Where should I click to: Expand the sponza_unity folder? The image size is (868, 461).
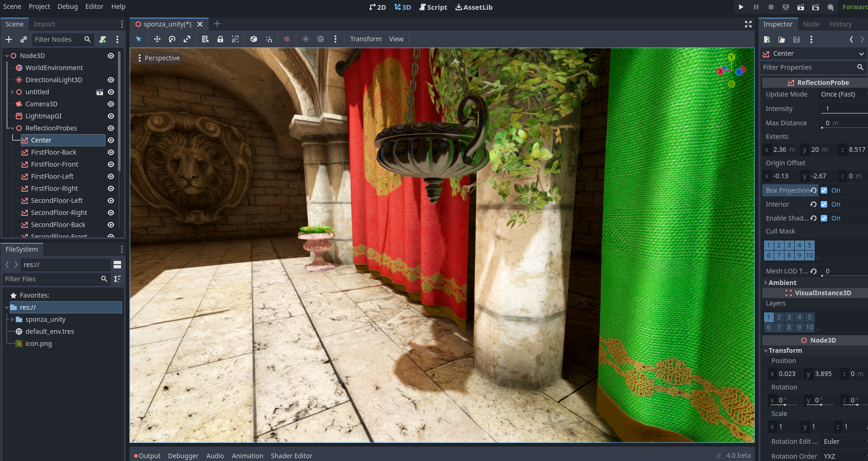[x=13, y=319]
